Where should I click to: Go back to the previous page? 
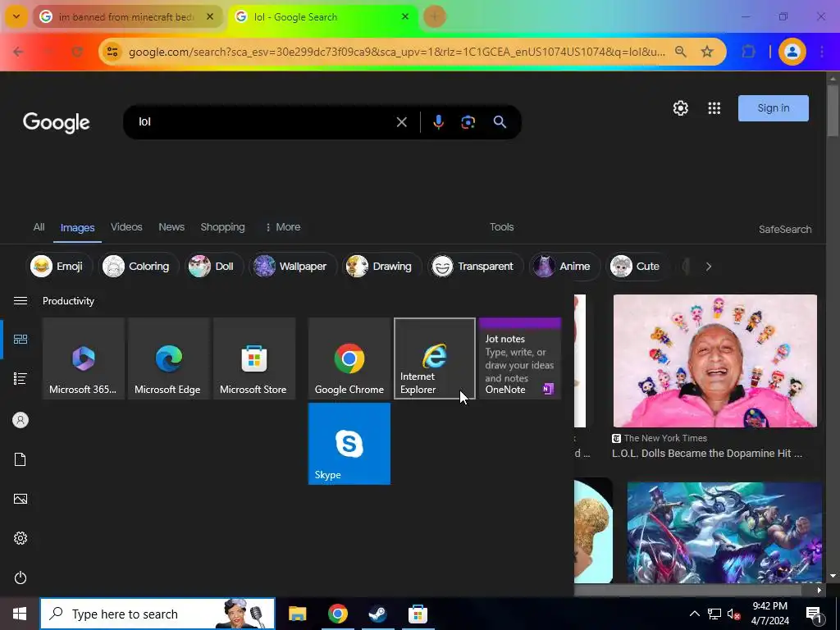[x=19, y=52]
